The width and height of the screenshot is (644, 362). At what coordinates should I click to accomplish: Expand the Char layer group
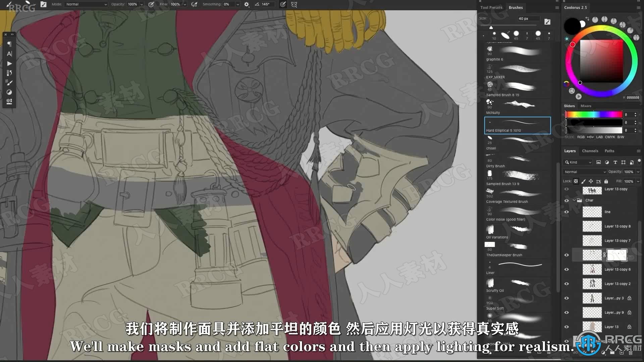[575, 200]
